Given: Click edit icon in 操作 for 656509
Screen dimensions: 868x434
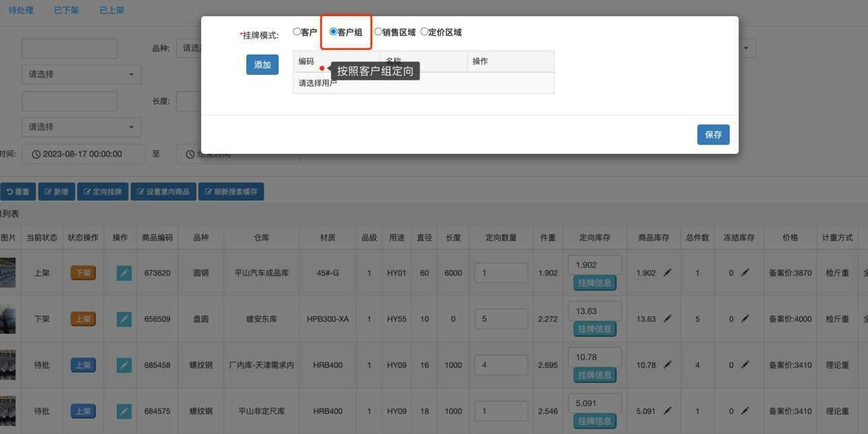Looking at the screenshot, I should point(124,319).
